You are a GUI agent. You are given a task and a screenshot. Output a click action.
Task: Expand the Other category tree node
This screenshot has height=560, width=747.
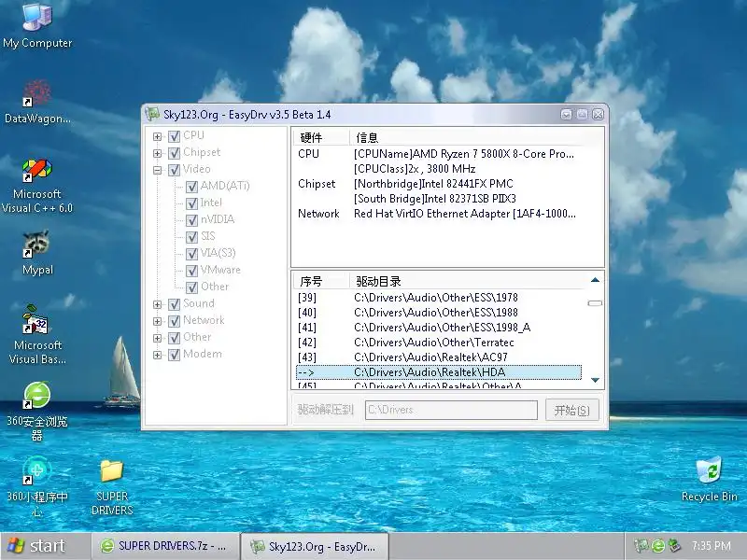157,338
